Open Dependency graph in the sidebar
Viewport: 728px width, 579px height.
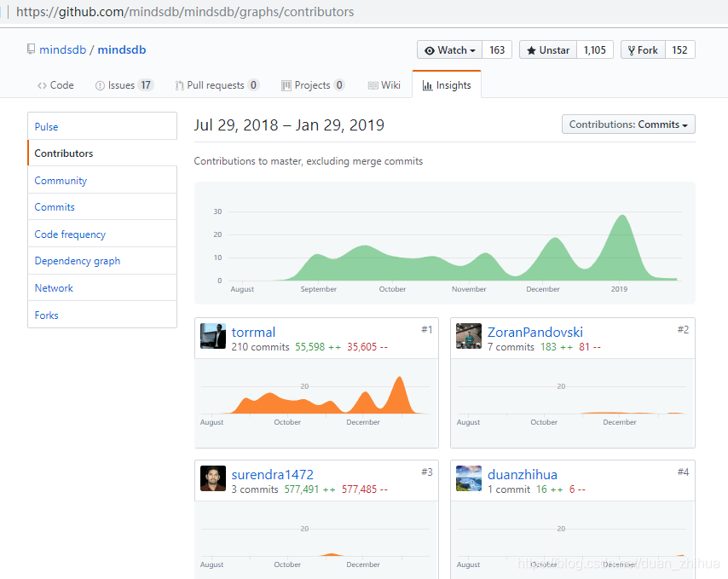click(x=102, y=261)
